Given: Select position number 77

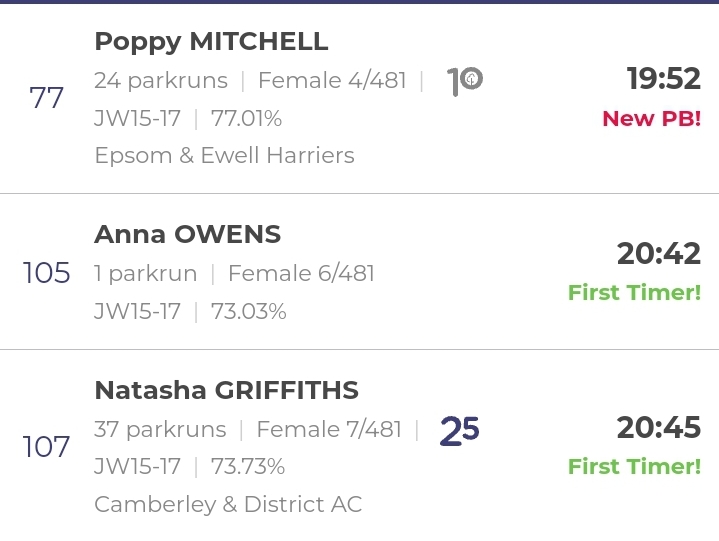Looking at the screenshot, I should coord(46,98).
